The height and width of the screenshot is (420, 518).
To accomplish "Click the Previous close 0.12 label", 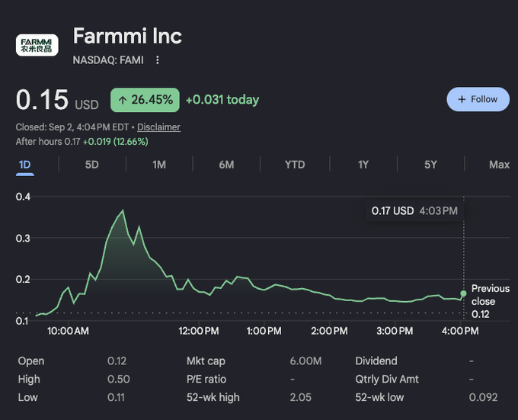I will [491, 301].
